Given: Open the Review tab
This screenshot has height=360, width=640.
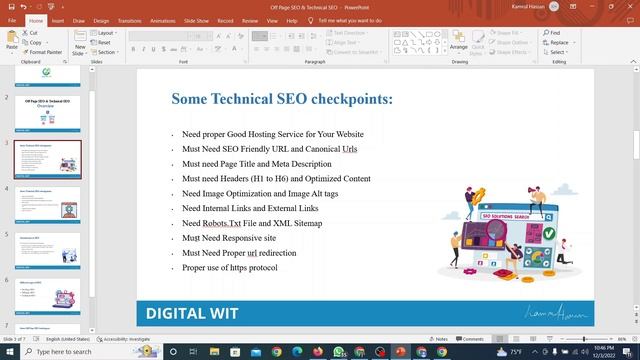Looking at the screenshot, I should (x=250, y=20).
